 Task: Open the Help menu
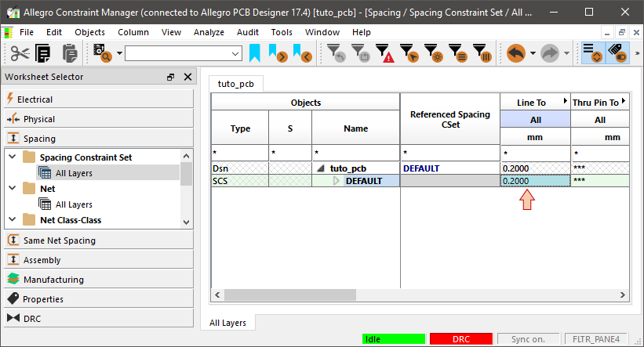[361, 32]
